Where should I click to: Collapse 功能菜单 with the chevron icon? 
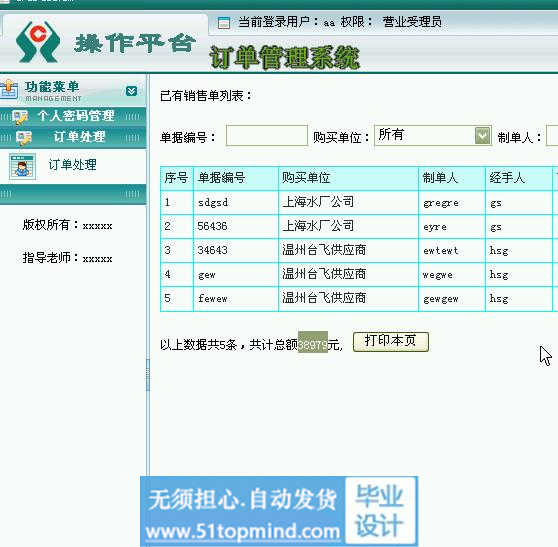[131, 91]
